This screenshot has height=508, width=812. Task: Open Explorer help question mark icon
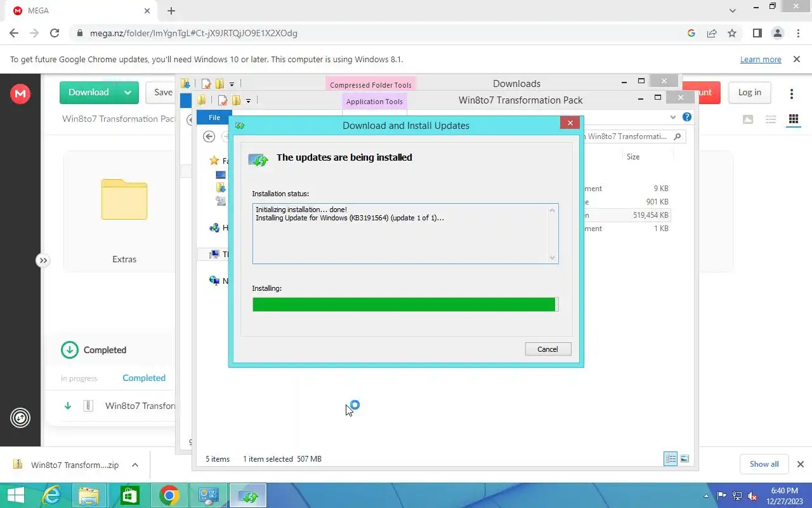point(686,117)
